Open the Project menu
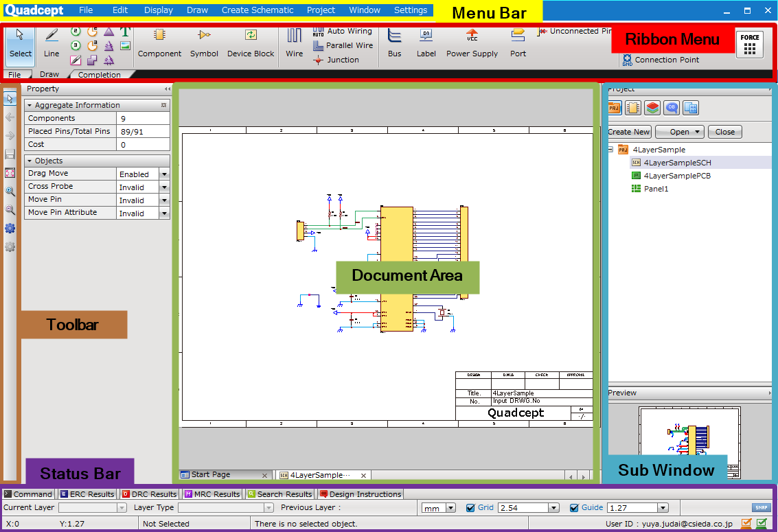The width and height of the screenshot is (778, 532). click(x=320, y=10)
